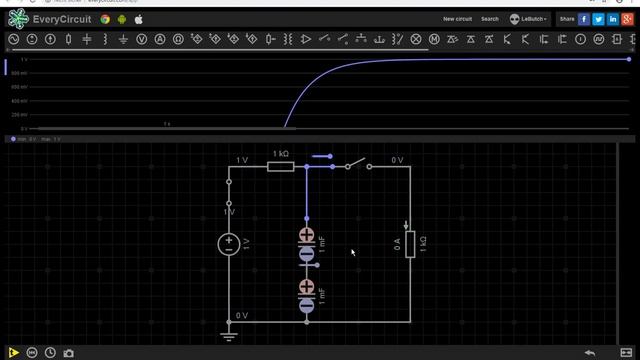Select the relay component icon
The width and height of the screenshot is (640, 360).
pos(398,39)
